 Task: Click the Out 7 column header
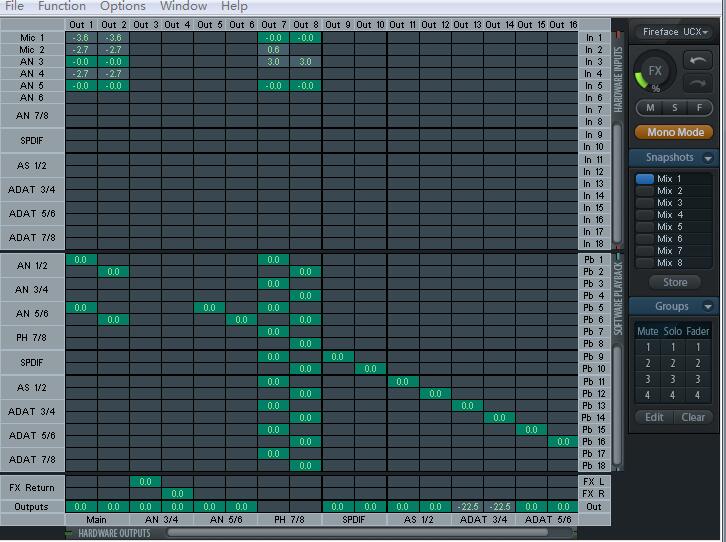point(273,25)
